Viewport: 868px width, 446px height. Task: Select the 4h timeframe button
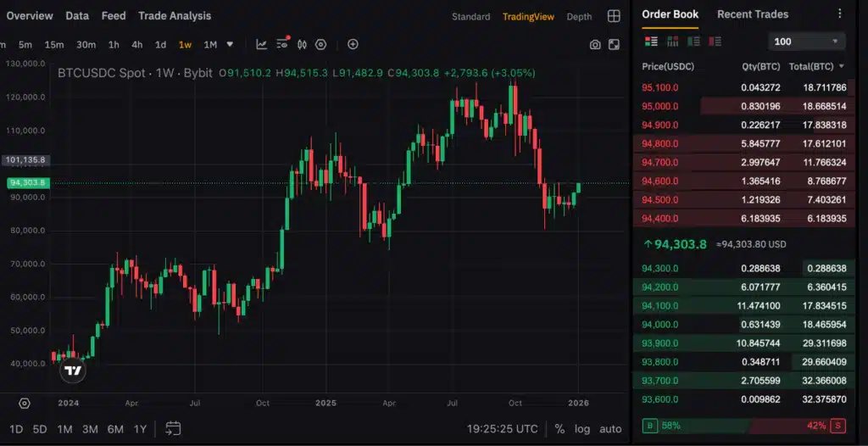point(137,45)
